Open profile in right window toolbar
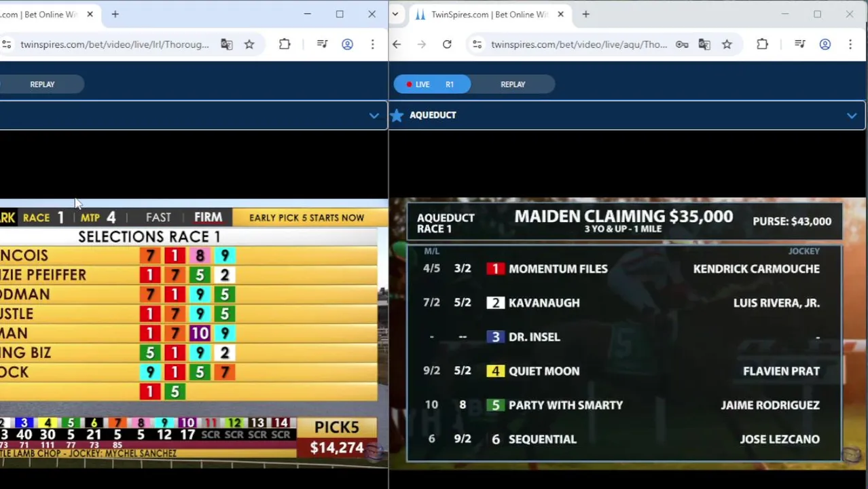 tap(825, 44)
